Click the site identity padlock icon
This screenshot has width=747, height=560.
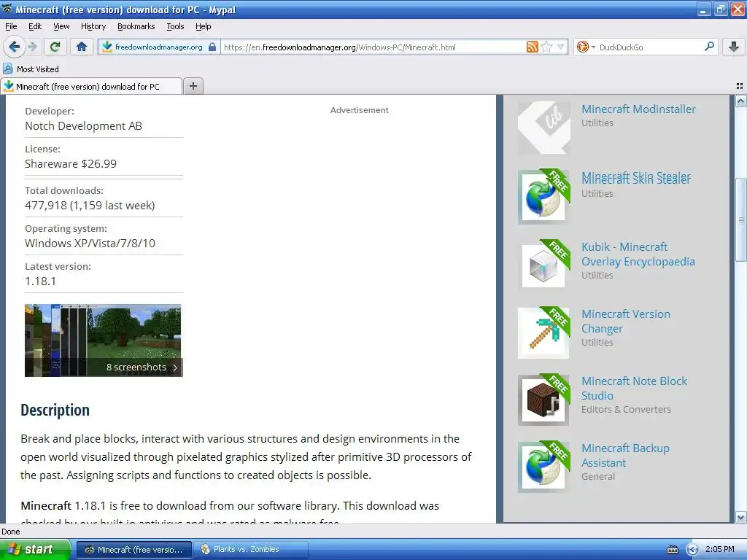[x=212, y=47]
